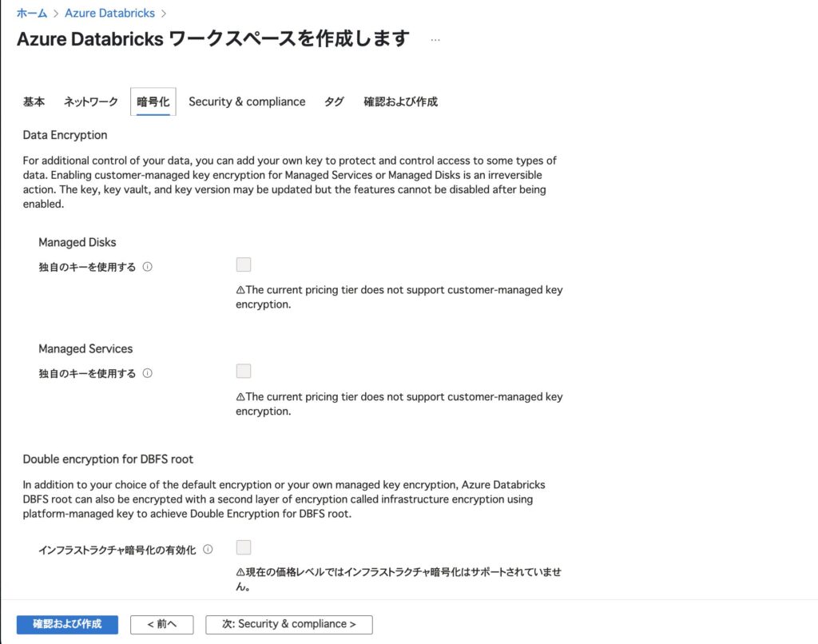The width and height of the screenshot is (818, 644).
Task: Click breadcrumb chevron after ホーム
Action: click(x=56, y=14)
